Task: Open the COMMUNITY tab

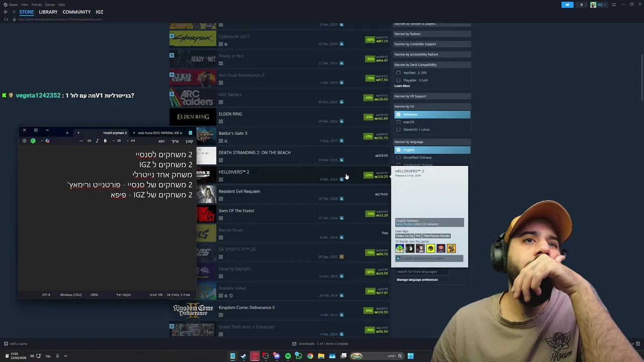Action: [76, 12]
